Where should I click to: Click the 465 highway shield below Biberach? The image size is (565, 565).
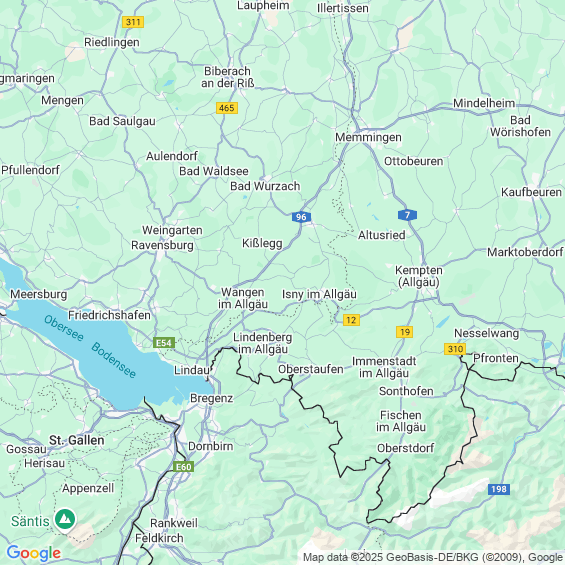227,108
